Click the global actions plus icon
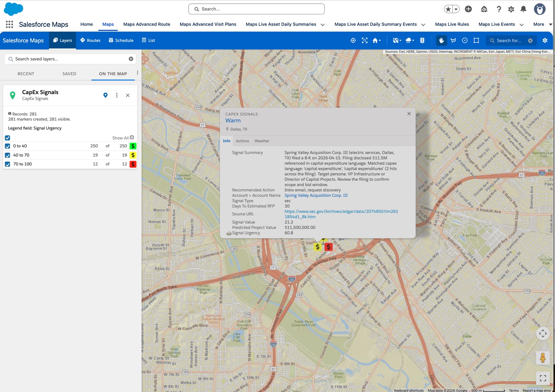 (x=468, y=9)
